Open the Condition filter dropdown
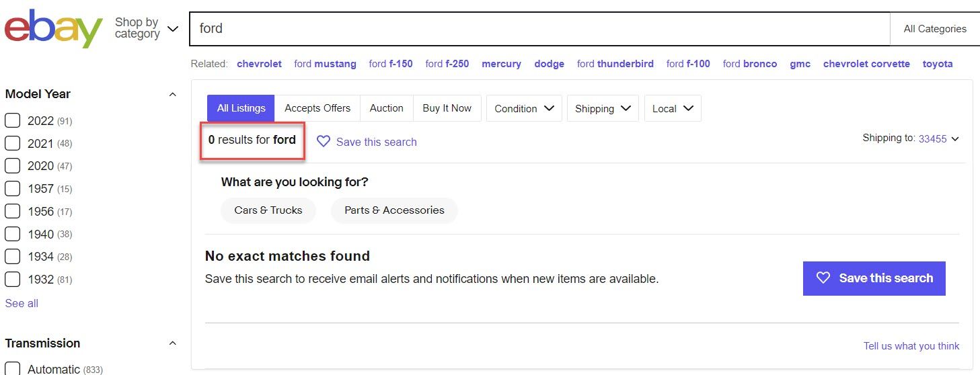 pyautogui.click(x=524, y=108)
